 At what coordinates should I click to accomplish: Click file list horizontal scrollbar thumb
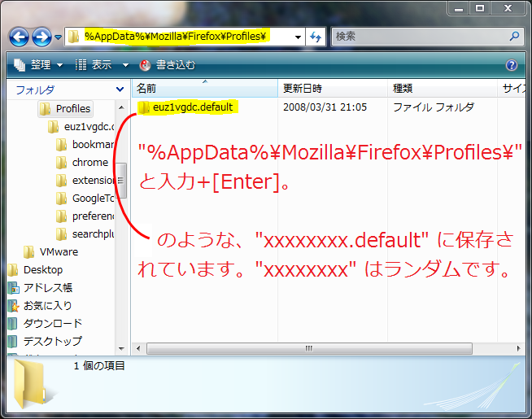(x=309, y=348)
